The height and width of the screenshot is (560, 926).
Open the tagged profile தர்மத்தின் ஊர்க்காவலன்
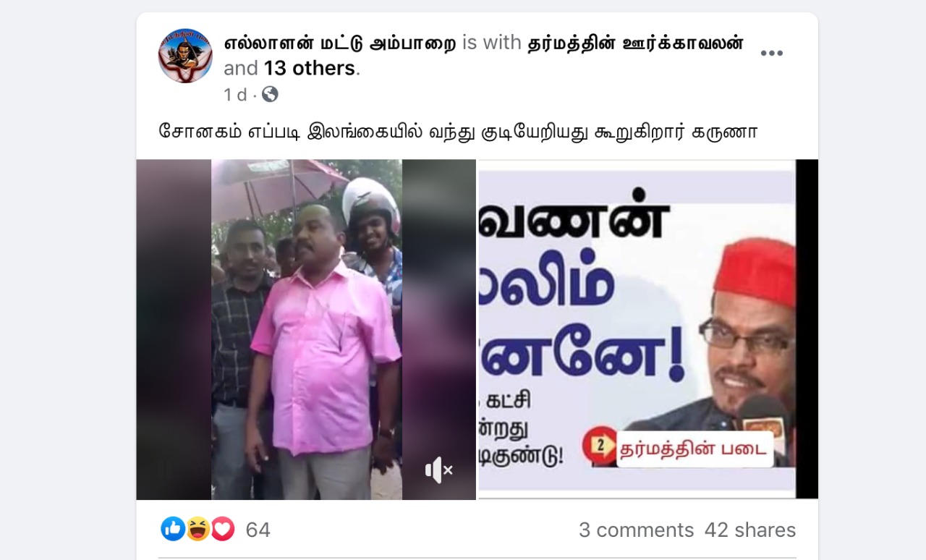click(636, 43)
